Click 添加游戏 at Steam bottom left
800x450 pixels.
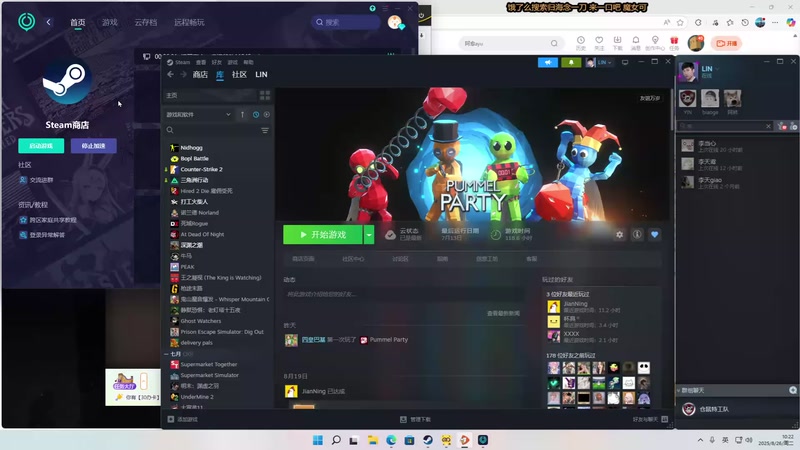(183, 419)
